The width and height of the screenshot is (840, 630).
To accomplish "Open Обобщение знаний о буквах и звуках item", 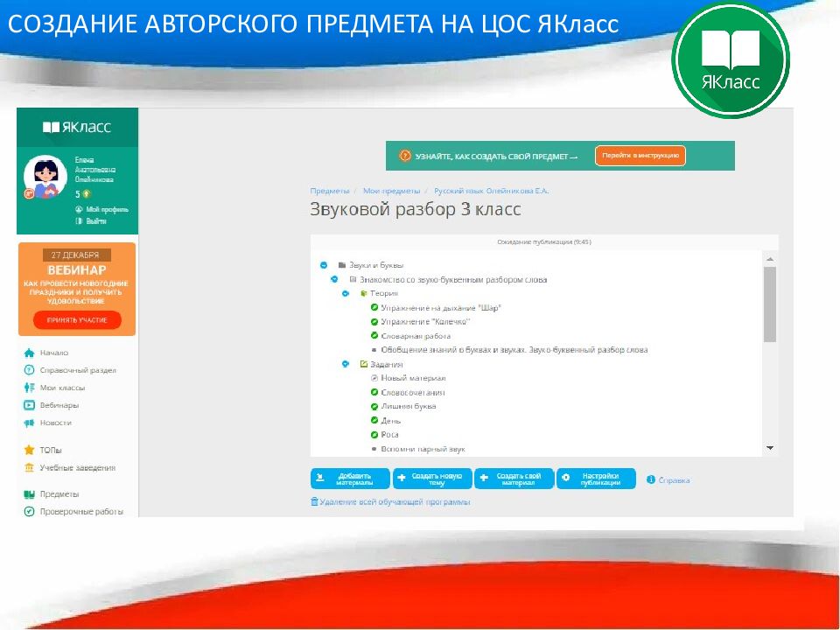I will pyautogui.click(x=514, y=350).
